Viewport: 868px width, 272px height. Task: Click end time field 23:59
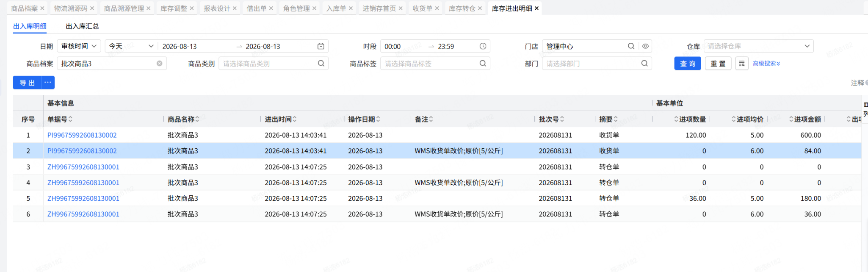coord(446,46)
